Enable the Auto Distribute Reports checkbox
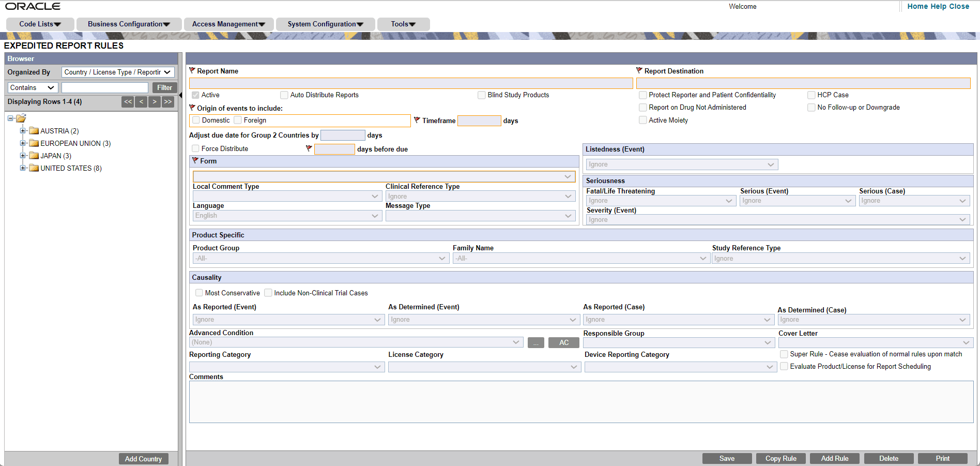This screenshot has width=980, height=466. [284, 95]
